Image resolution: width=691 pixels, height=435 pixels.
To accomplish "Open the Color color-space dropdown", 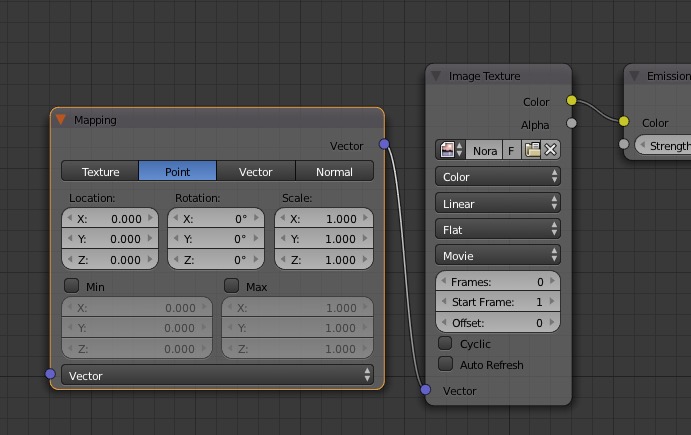I will [x=498, y=176].
